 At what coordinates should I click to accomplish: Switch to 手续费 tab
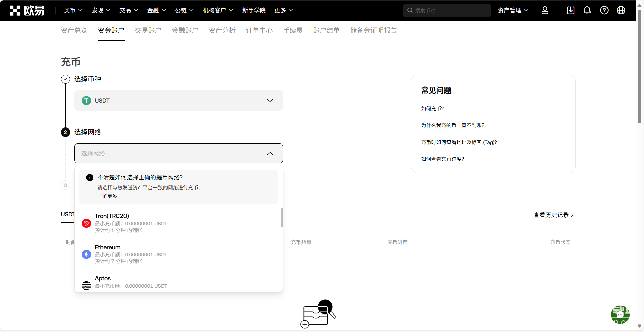point(293,30)
